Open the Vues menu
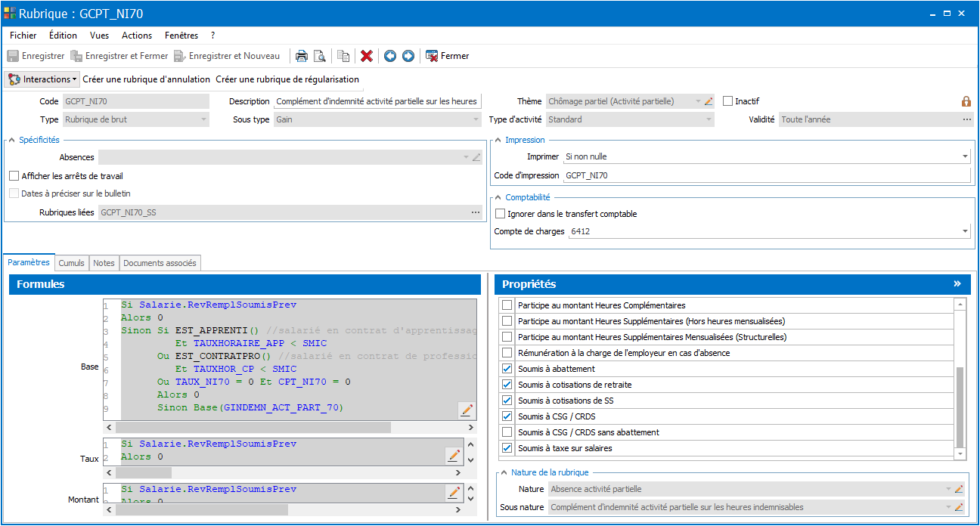This screenshot has width=980, height=526. [x=99, y=36]
